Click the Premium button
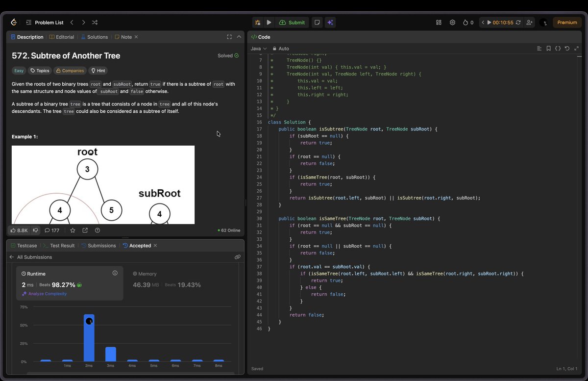Image resolution: width=588 pixels, height=381 pixels. coord(567,23)
